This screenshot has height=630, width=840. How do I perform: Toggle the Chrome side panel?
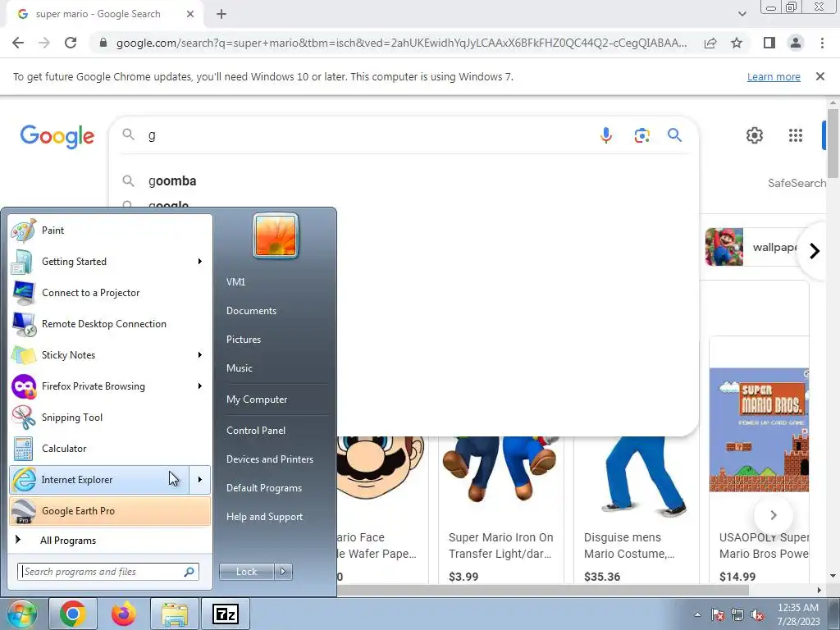click(769, 43)
